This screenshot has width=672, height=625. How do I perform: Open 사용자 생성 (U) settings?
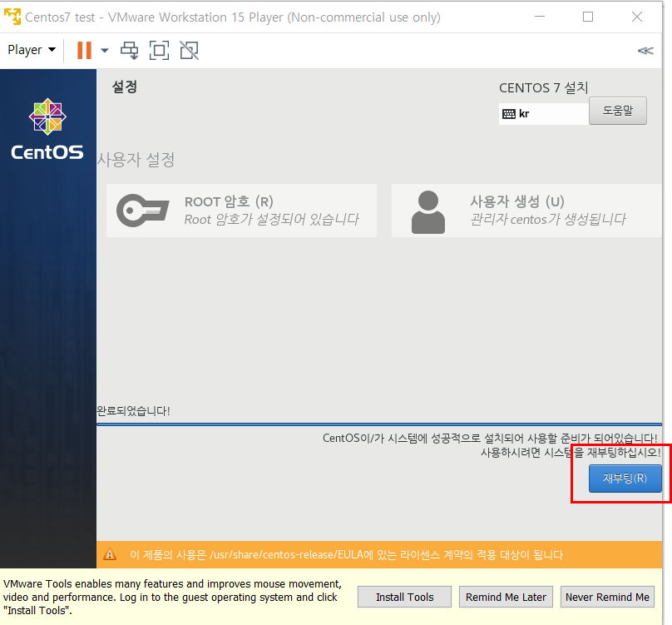[x=526, y=211]
